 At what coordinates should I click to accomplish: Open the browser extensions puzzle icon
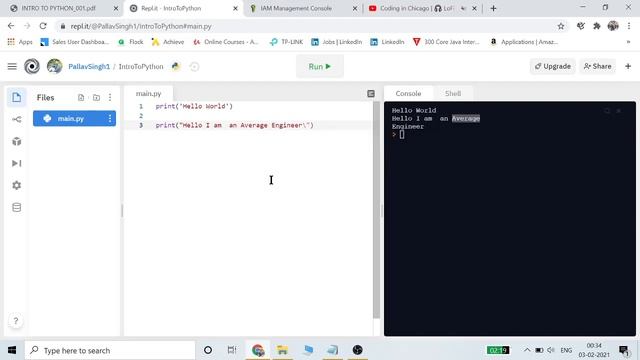(x=597, y=26)
